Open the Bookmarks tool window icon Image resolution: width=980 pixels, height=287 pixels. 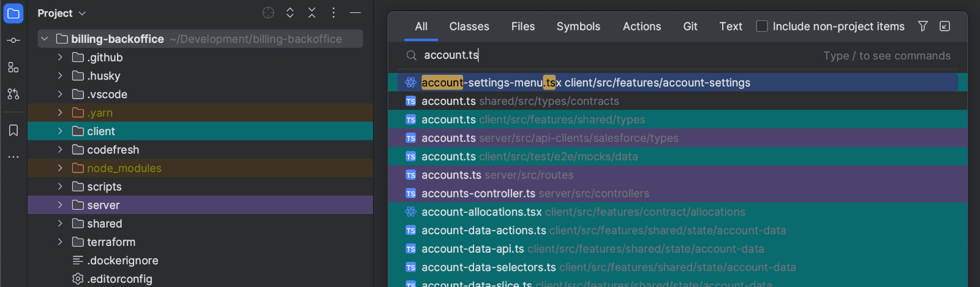coord(13,130)
